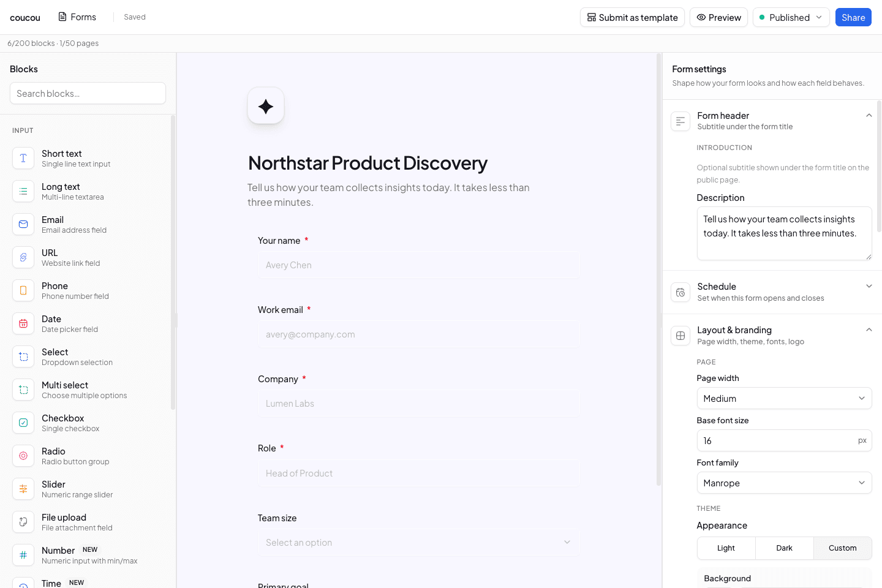Screen dimensions: 882x588
Task: Click the NEW badge beside Number
Action: point(90,549)
